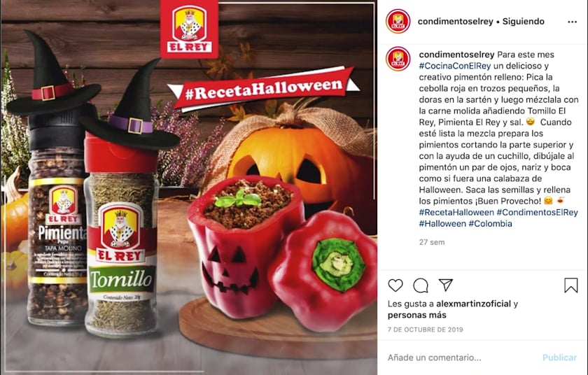Open the three-dot more options menu

pyautogui.click(x=573, y=22)
